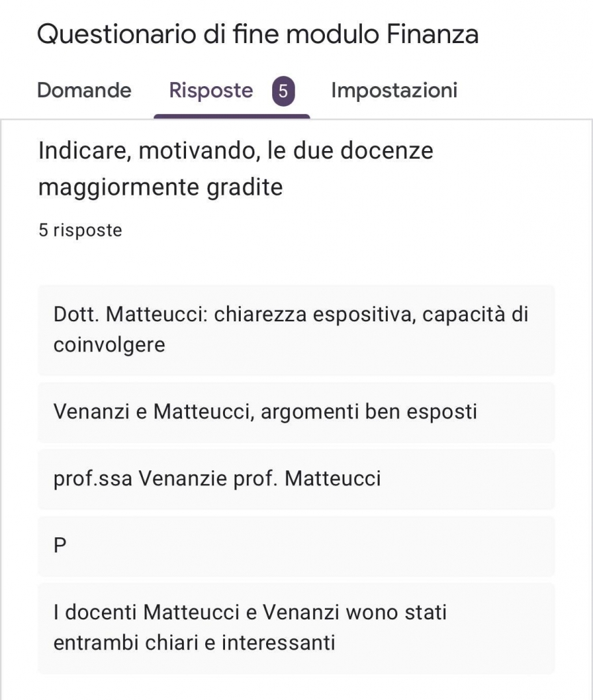Viewport: 593px width, 700px height.
Task: Click the word "Finanza" in the title
Action: click(x=432, y=33)
